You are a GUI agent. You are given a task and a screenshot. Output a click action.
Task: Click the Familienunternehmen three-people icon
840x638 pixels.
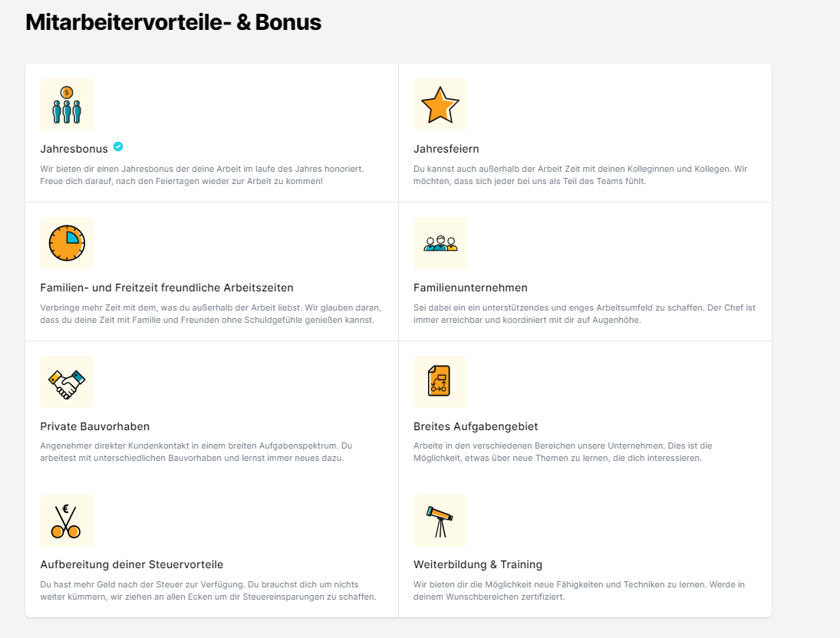(440, 243)
